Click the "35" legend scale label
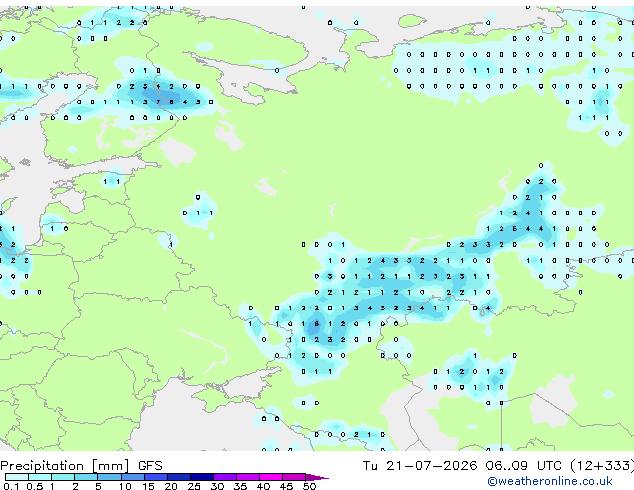The image size is (634, 490). (240, 486)
